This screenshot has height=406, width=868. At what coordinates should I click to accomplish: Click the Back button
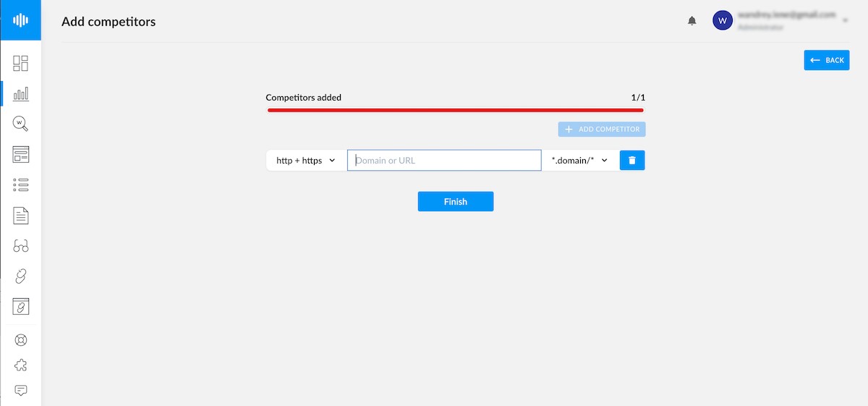click(x=827, y=60)
